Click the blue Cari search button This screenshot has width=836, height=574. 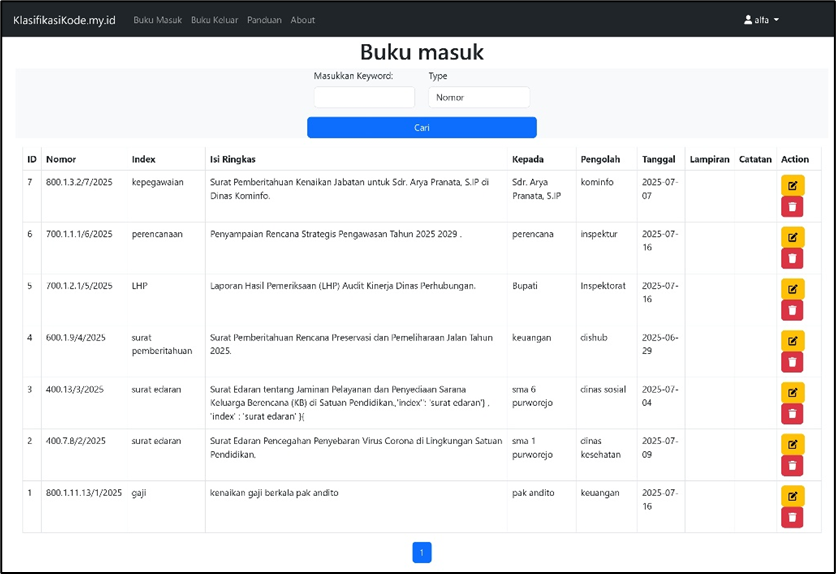pyautogui.click(x=421, y=128)
